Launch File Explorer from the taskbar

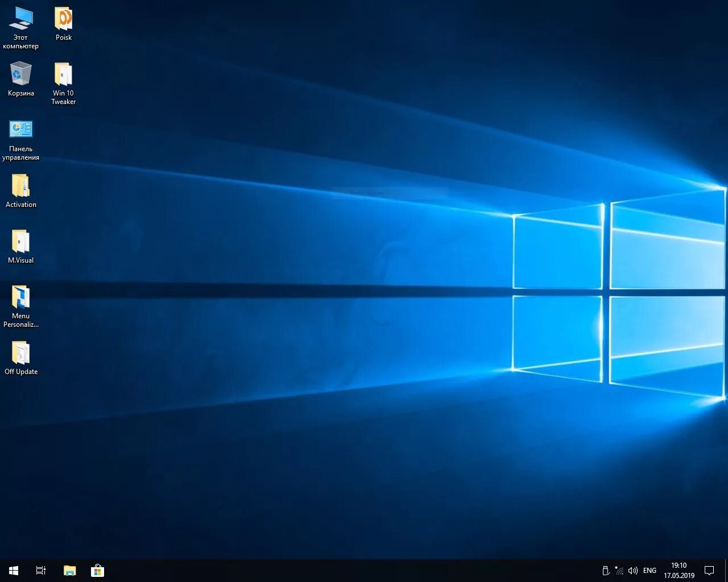[x=69, y=571]
